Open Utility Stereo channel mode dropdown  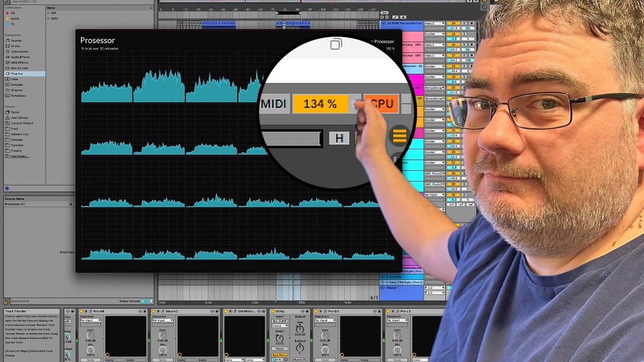pyautogui.click(x=280, y=325)
